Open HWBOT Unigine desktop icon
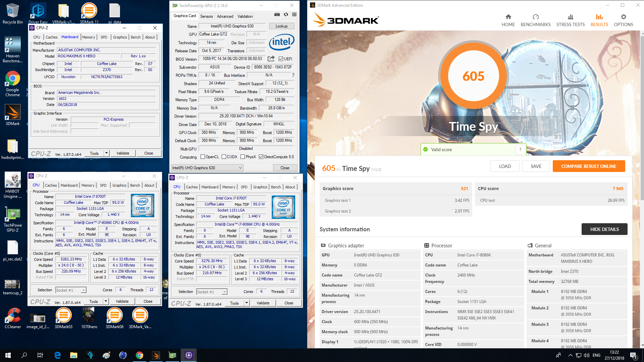Image resolution: width=644 pixels, height=362 pixels. tap(13, 185)
